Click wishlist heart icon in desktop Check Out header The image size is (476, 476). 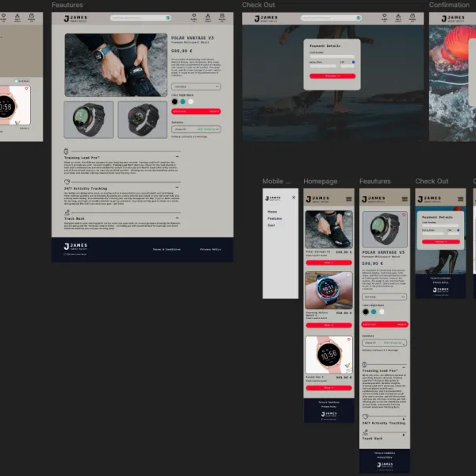pos(384,16)
